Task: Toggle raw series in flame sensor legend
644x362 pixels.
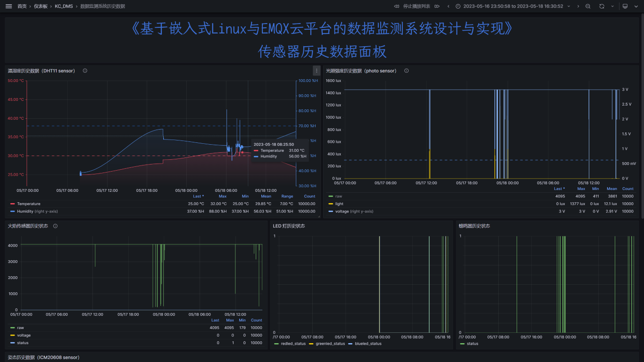Action: pos(20,328)
